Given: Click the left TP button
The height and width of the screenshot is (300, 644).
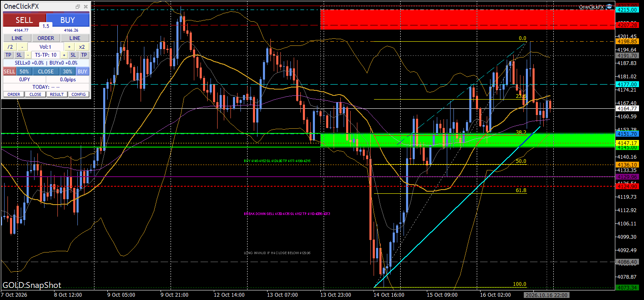Looking at the screenshot, I should pos(9,55).
